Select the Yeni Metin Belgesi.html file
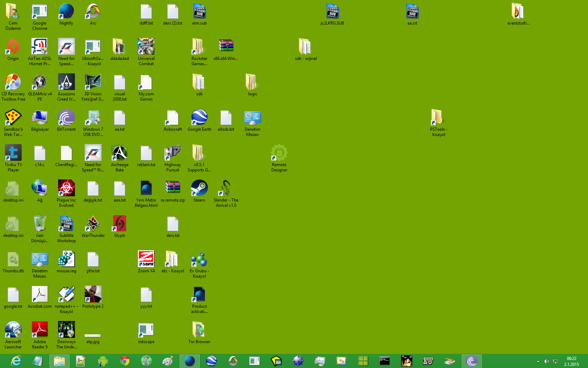588x368 pixels. pyautogui.click(x=146, y=194)
